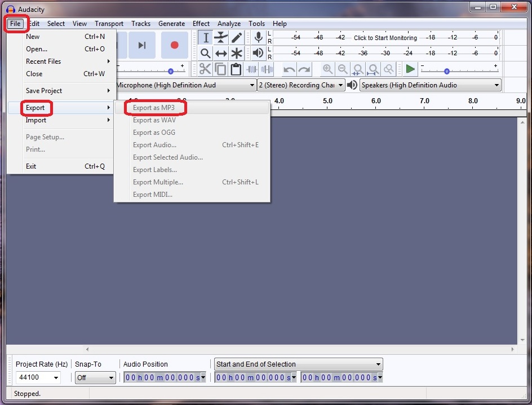532x405 pixels.
Task: Open the Select menu
Action: (x=56, y=24)
